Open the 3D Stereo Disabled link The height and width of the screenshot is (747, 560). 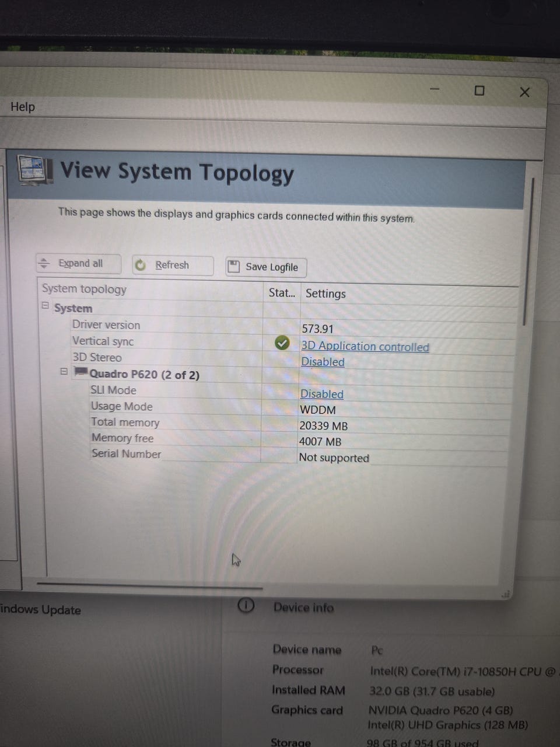pos(323,362)
